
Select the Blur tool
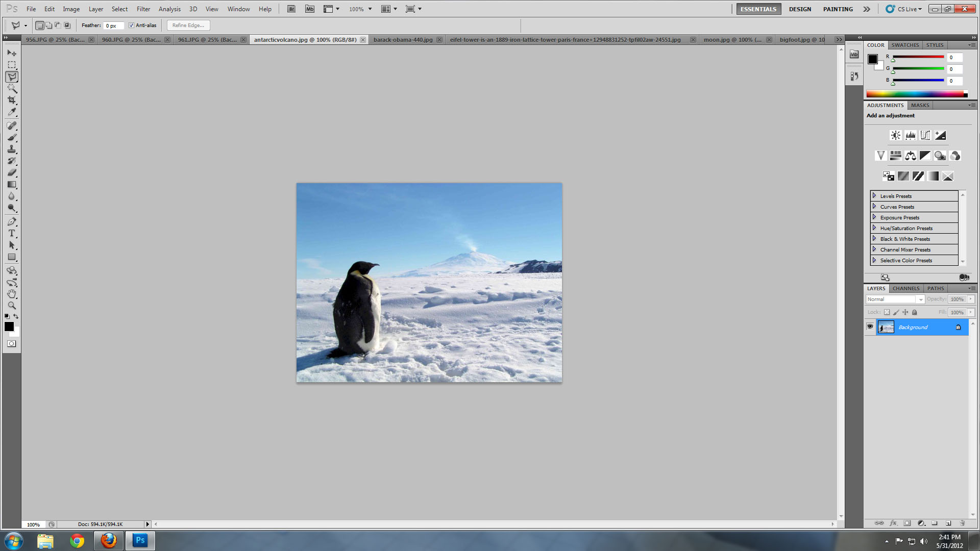point(12,196)
